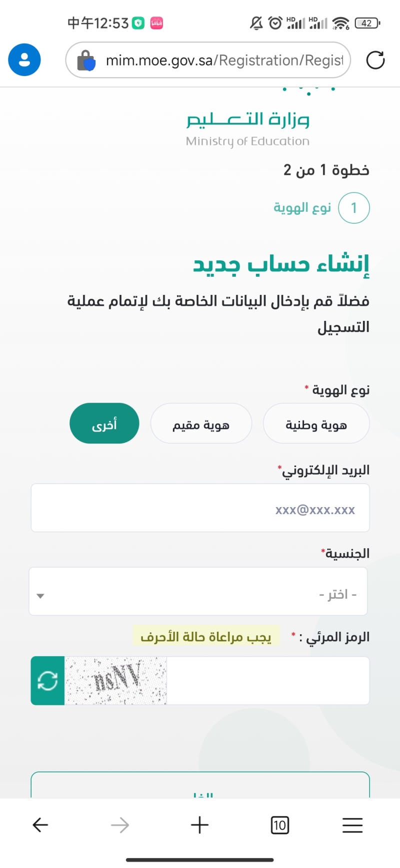The width and height of the screenshot is (400, 868).
Task: Open the browser hamburger menu
Action: click(352, 825)
